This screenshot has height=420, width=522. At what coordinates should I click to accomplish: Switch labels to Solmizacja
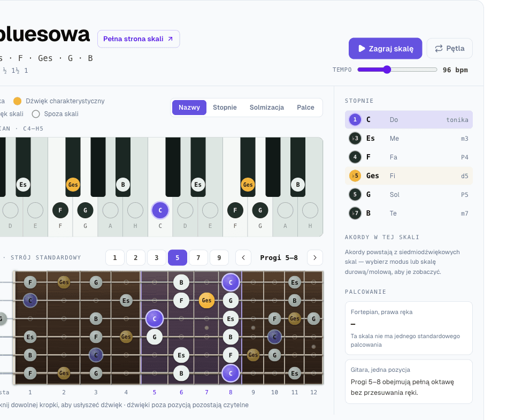click(267, 107)
